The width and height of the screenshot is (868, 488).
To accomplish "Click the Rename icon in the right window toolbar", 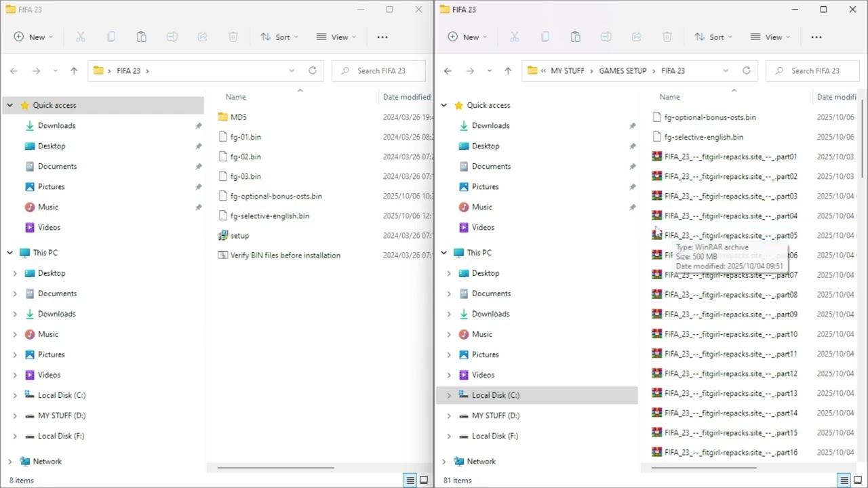I will (x=606, y=37).
